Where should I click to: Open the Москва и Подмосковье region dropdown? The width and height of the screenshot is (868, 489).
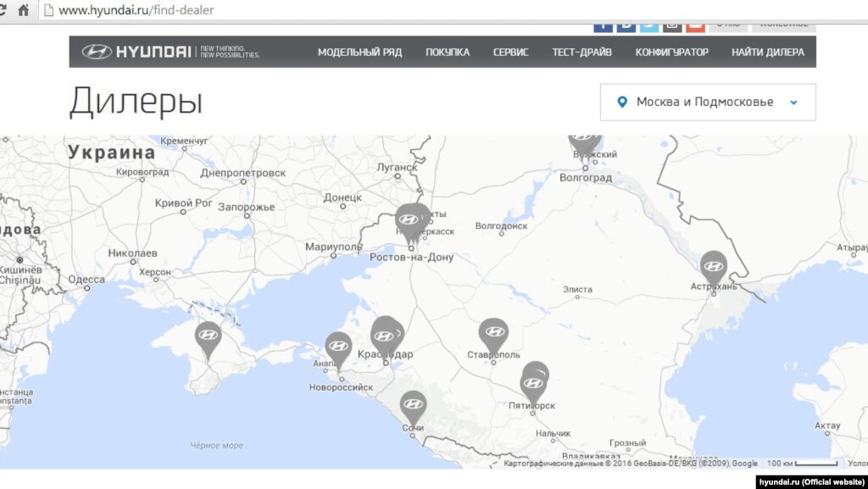(x=708, y=102)
